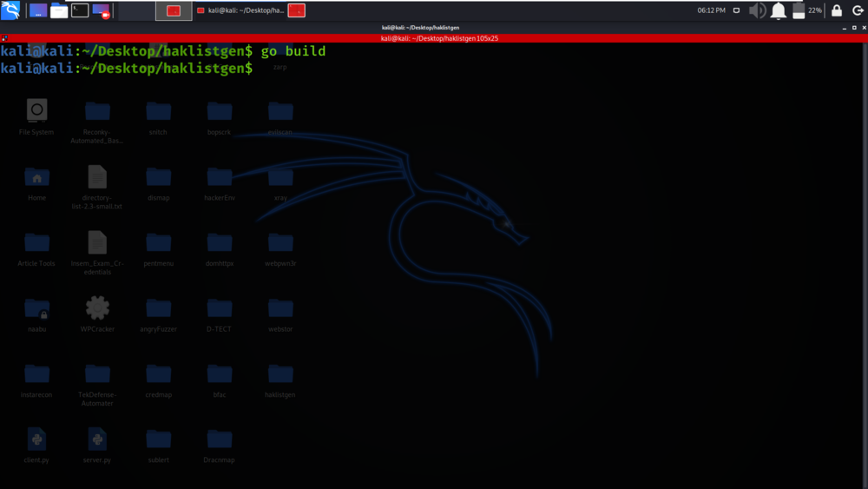The height and width of the screenshot is (489, 868).
Task: Switch to the kali@kali ~/Desktop/ha... taskbar window
Action: [240, 10]
